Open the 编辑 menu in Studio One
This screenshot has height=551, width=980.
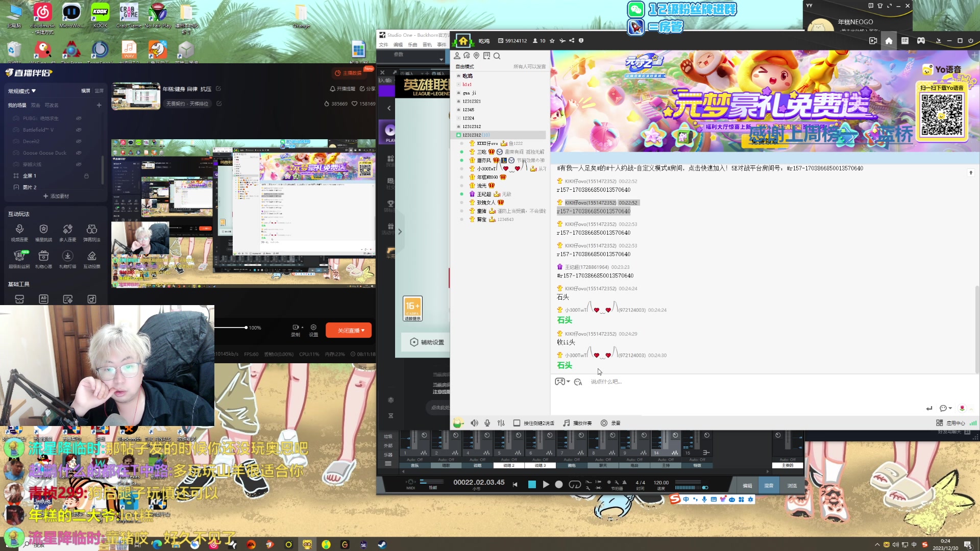(398, 45)
